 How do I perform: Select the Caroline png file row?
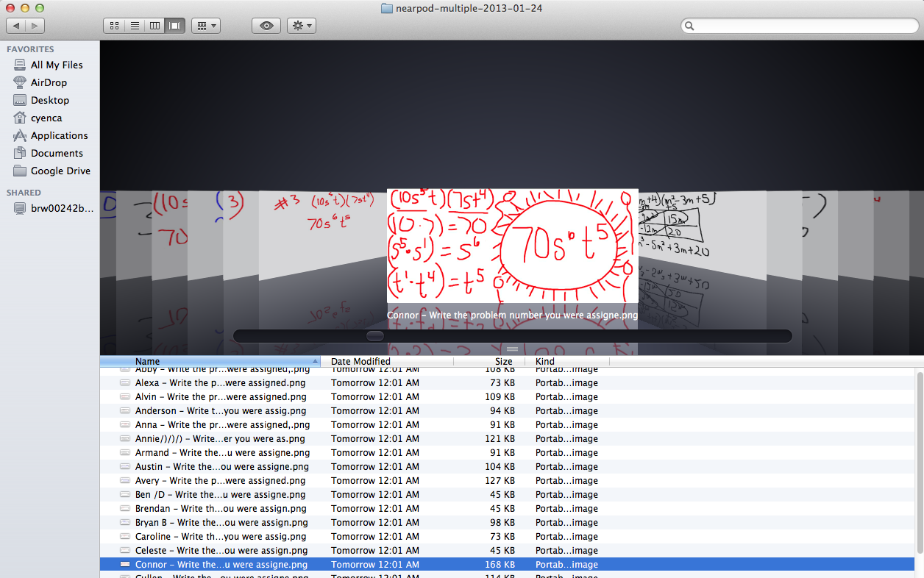[221, 537]
